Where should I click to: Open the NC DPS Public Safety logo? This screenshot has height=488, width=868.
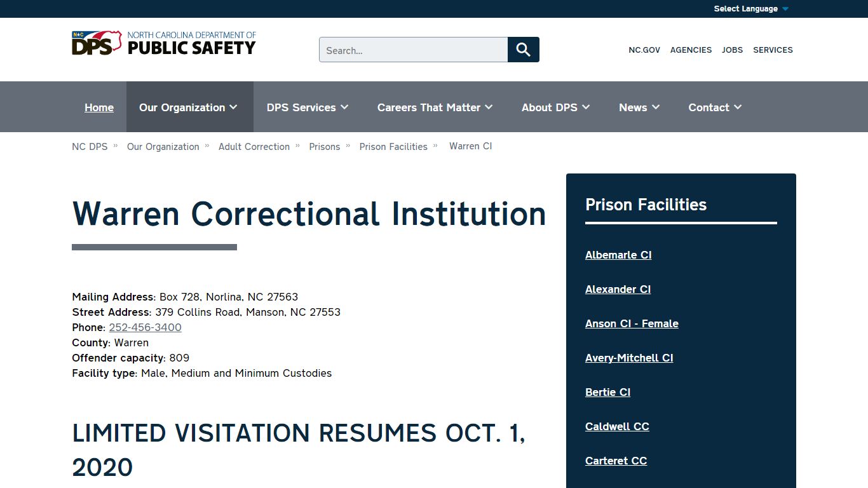164,43
